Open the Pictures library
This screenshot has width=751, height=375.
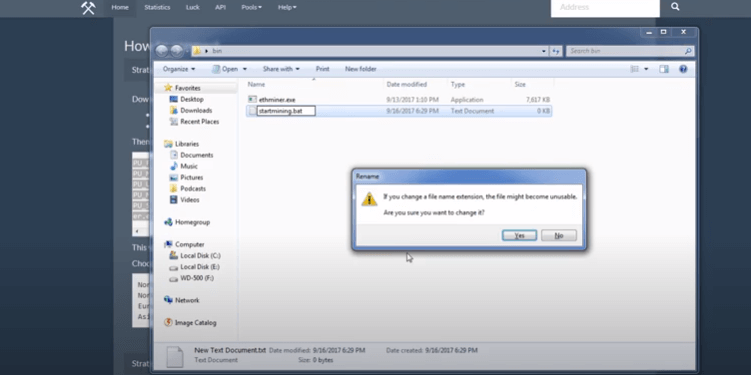pyautogui.click(x=192, y=177)
